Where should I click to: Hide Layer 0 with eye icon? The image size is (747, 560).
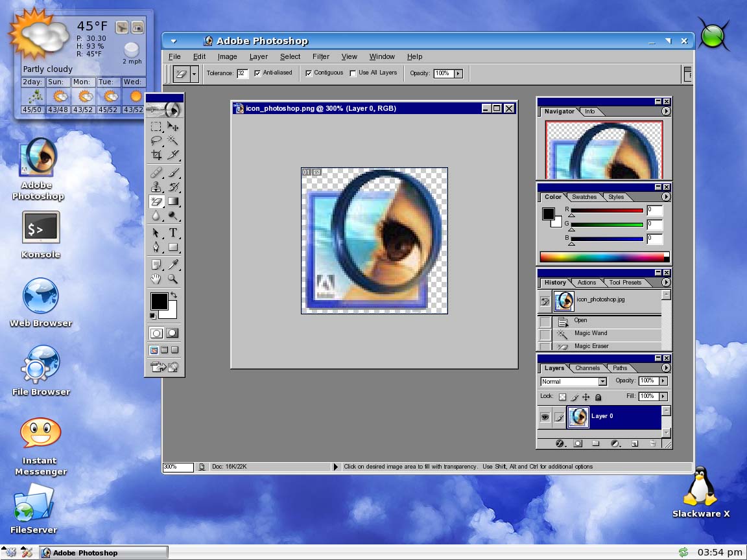(545, 417)
